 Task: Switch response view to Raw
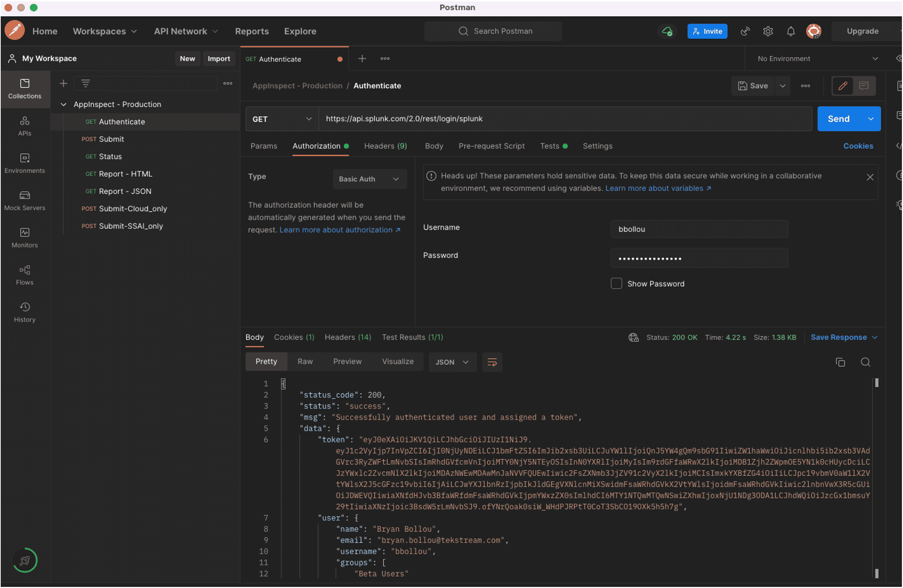305,362
